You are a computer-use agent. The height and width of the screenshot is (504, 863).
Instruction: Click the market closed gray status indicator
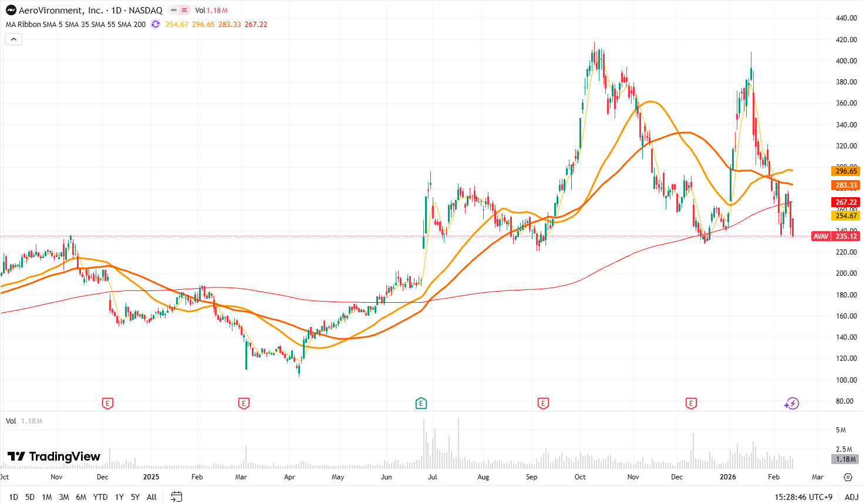(x=174, y=10)
